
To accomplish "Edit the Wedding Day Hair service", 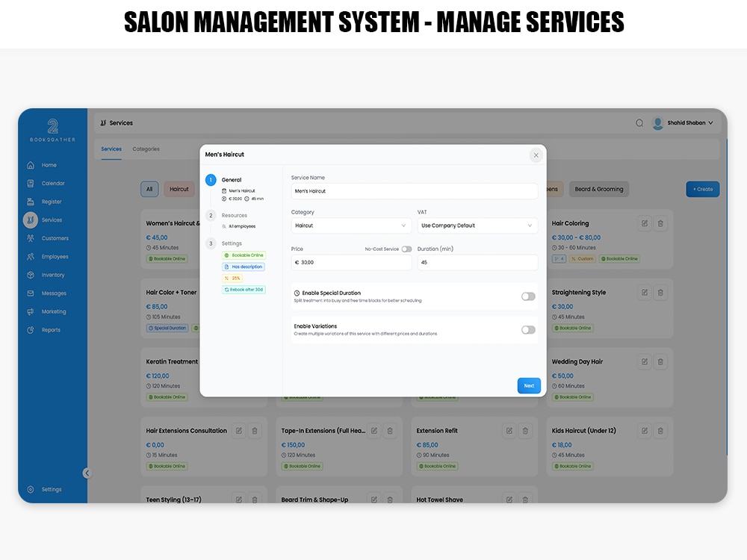I will click(x=645, y=362).
